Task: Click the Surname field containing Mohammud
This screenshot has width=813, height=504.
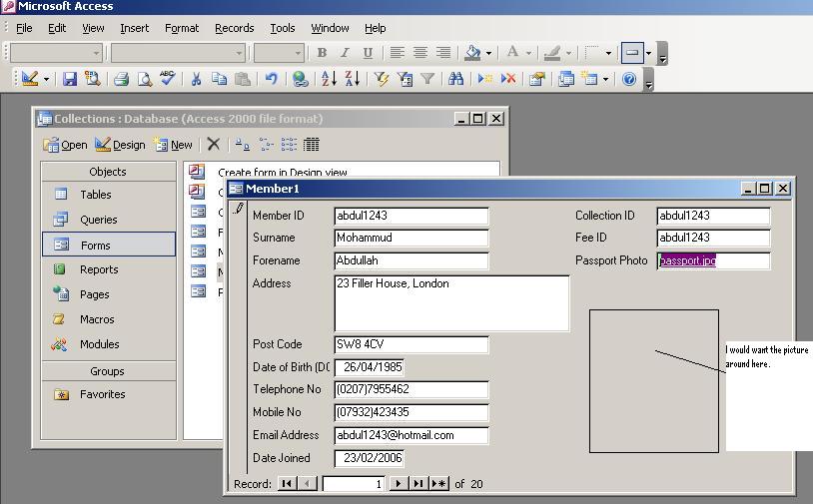Action: tap(411, 238)
